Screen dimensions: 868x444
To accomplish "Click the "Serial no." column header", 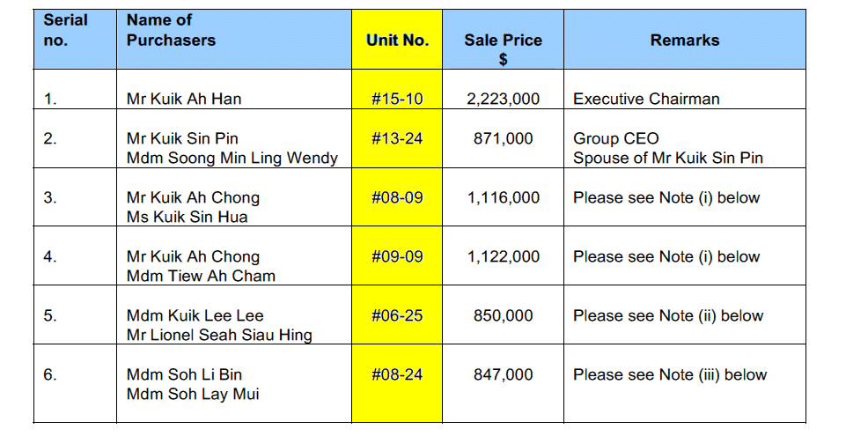I will 66,30.
